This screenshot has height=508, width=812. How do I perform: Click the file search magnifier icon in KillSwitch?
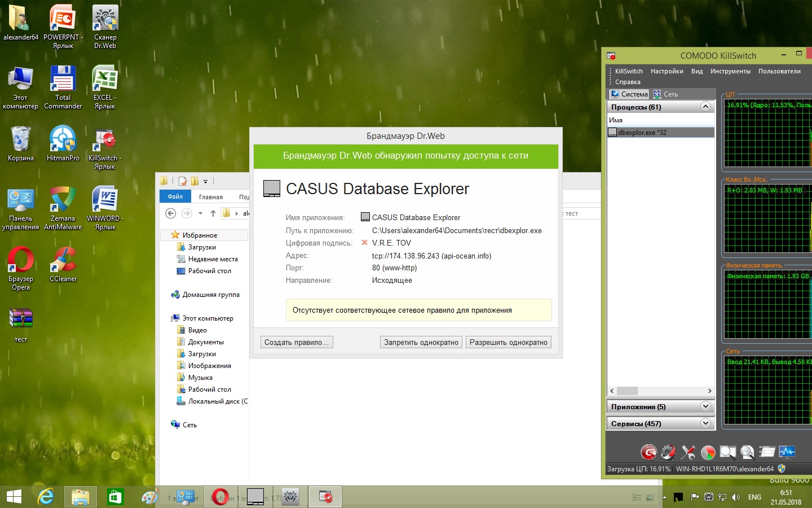point(747,452)
